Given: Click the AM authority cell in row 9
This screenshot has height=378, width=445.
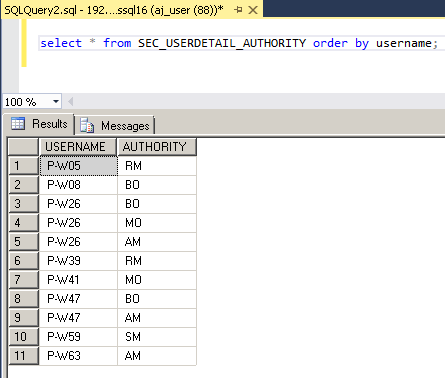Looking at the screenshot, I should (x=157, y=318).
